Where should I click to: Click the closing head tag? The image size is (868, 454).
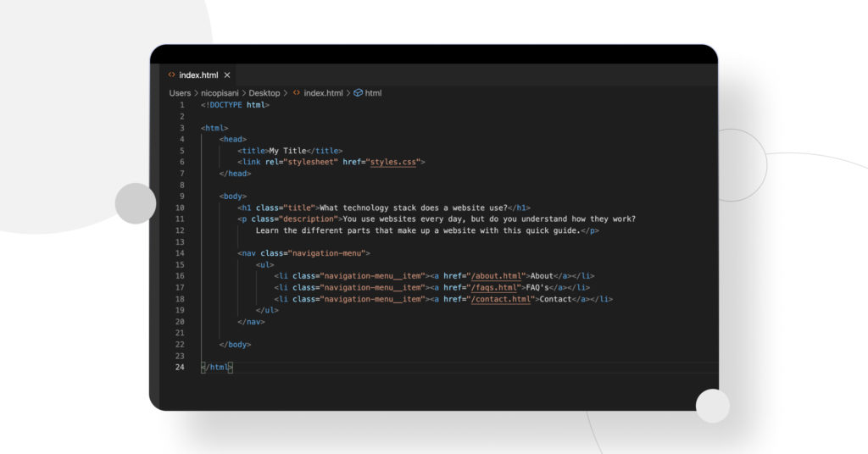point(236,174)
